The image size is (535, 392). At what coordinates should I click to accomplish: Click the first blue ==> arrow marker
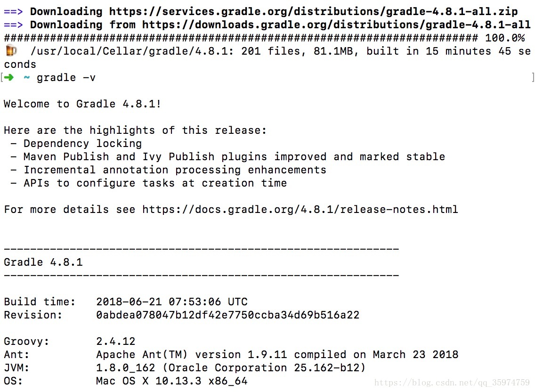(13, 12)
